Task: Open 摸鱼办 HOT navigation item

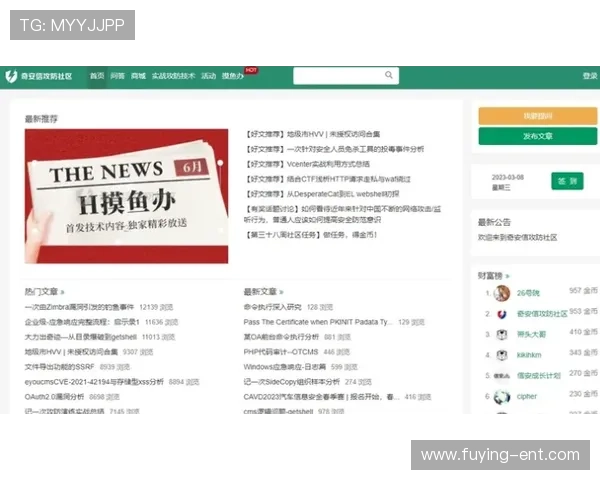Action: 233,76
